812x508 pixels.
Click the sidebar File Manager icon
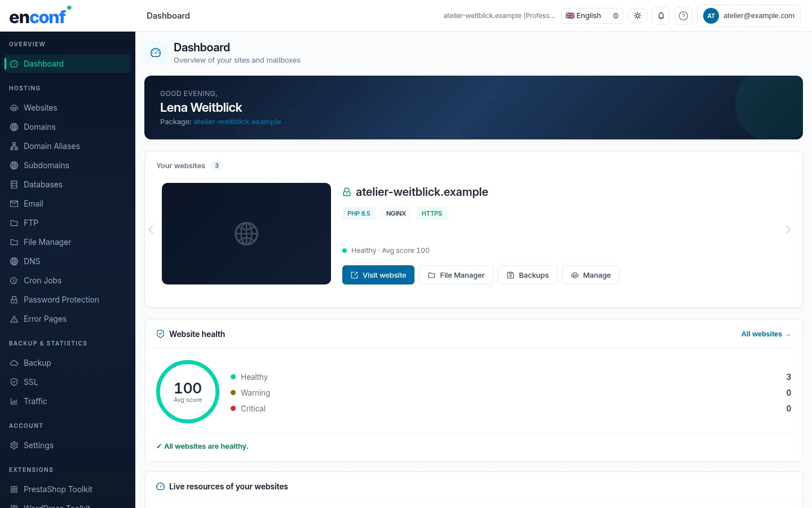[x=14, y=242]
